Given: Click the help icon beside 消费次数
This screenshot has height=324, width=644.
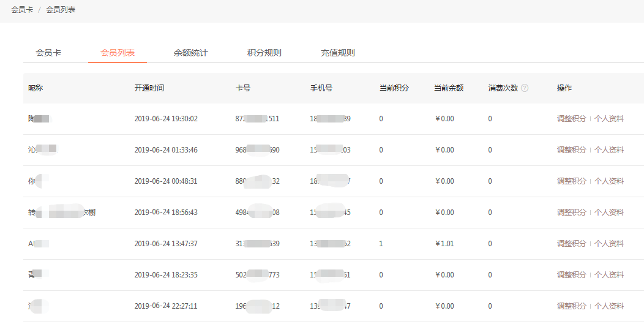Looking at the screenshot, I should click(x=525, y=88).
